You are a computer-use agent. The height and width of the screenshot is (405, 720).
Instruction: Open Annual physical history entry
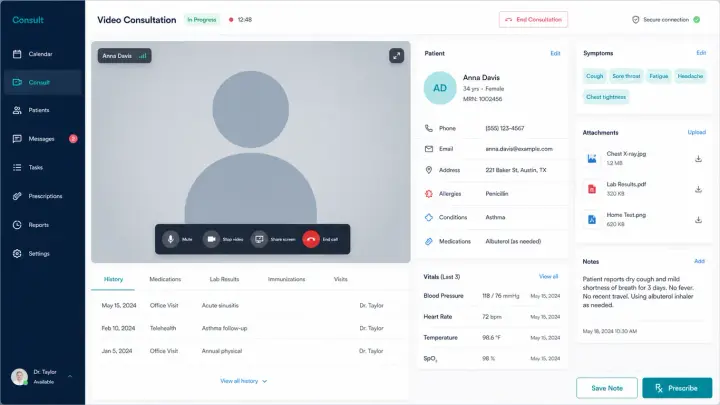click(x=248, y=351)
